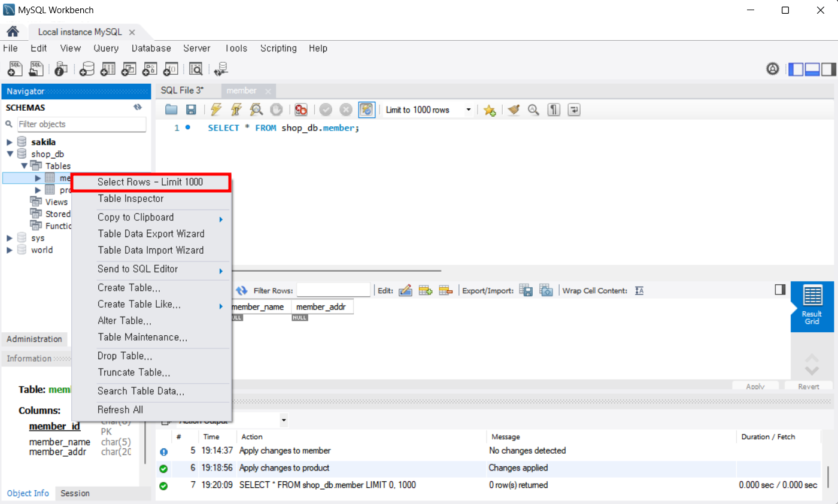Switch to the Session tab
838x504 pixels.
pyautogui.click(x=75, y=493)
